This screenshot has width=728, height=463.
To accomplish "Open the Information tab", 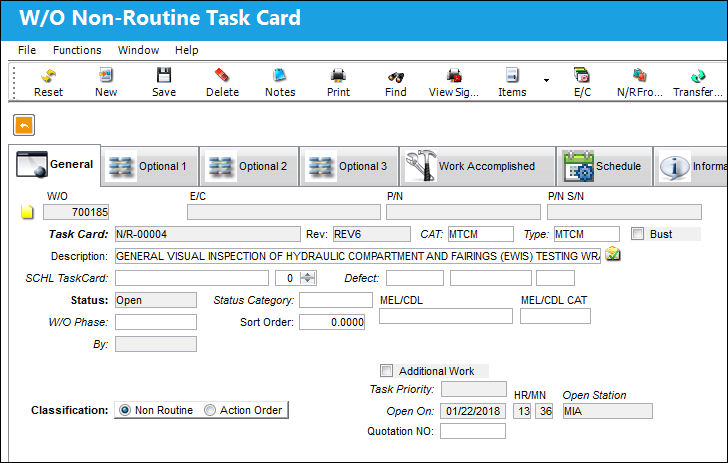I will point(690,166).
